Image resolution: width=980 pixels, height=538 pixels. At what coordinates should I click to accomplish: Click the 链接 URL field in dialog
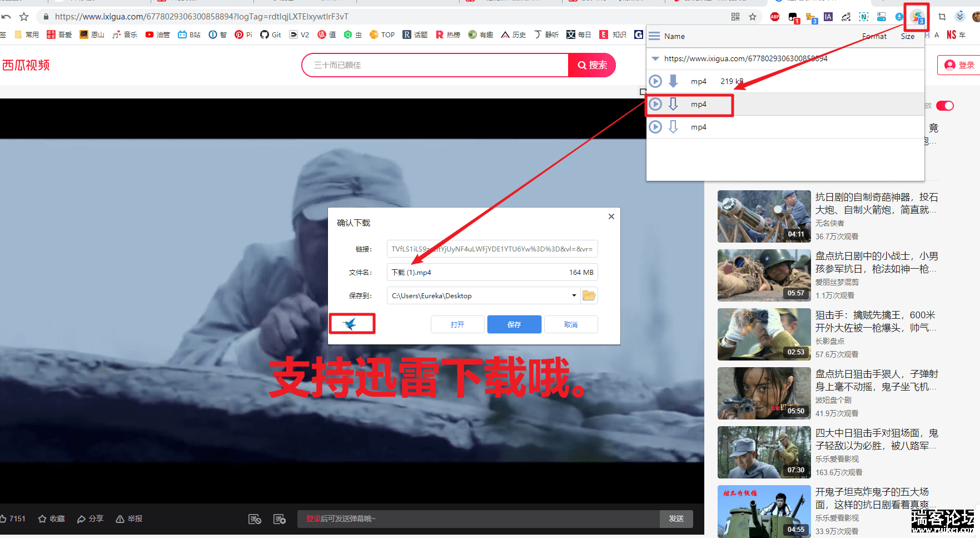pos(492,249)
